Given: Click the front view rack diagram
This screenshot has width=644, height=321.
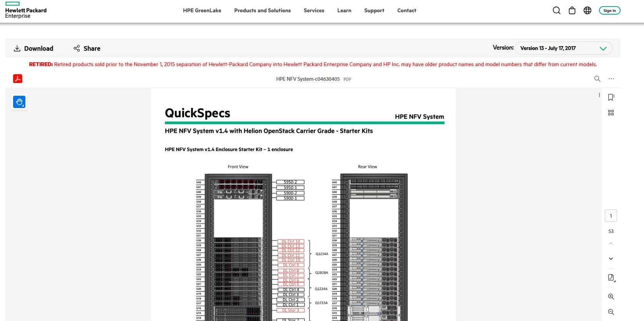Looking at the screenshot, I should [238, 247].
